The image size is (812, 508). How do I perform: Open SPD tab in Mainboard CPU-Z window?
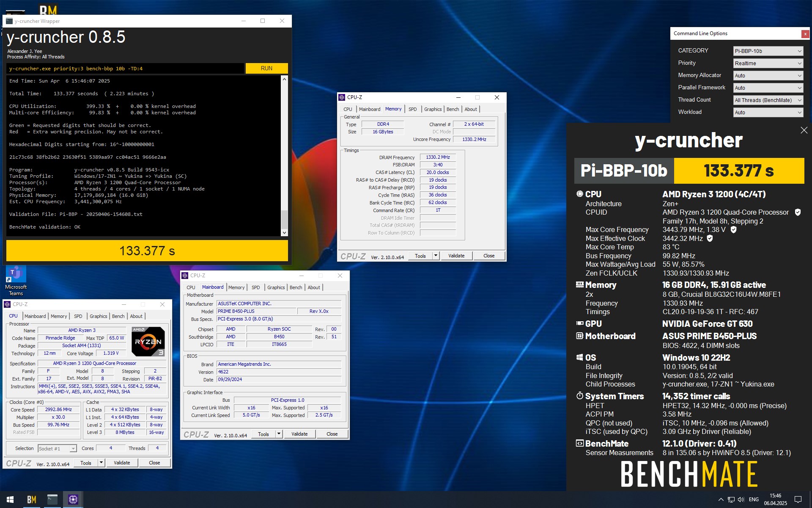tap(255, 287)
